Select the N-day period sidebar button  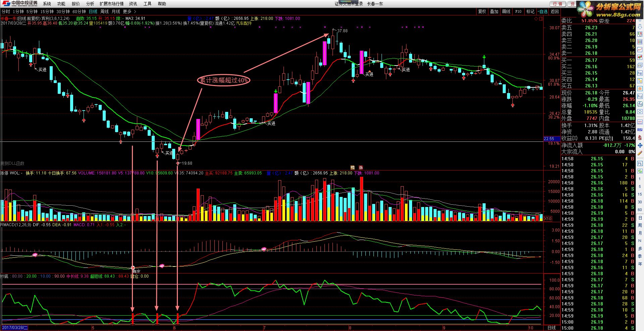coord(640,240)
